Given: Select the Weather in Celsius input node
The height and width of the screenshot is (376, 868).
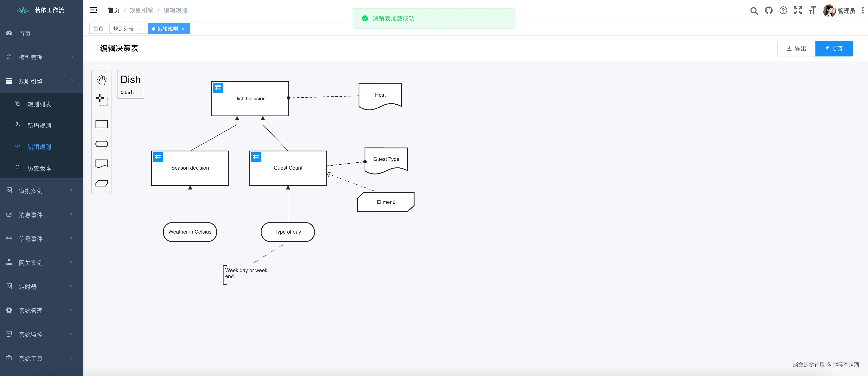Looking at the screenshot, I should (190, 232).
